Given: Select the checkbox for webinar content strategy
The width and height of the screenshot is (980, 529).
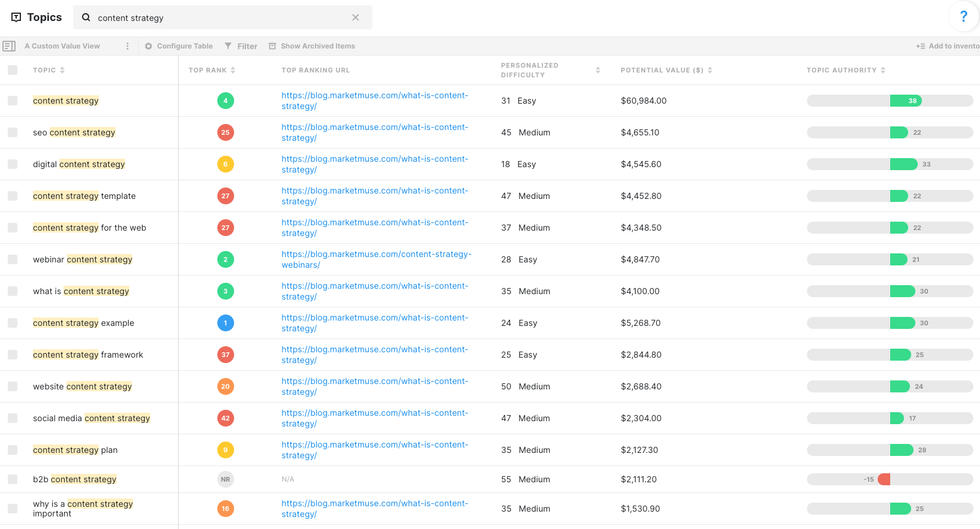Looking at the screenshot, I should [13, 259].
